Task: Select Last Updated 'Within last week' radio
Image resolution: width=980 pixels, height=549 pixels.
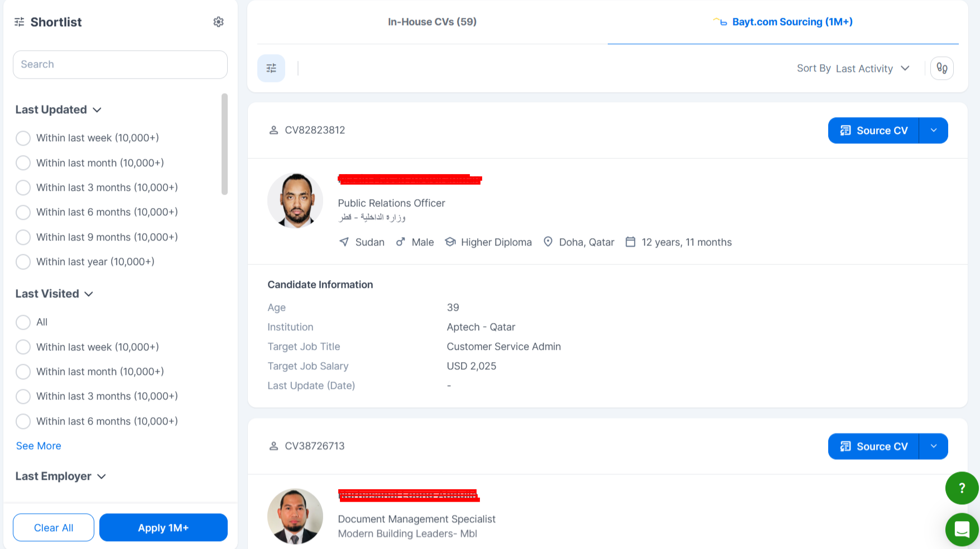Action: (23, 138)
